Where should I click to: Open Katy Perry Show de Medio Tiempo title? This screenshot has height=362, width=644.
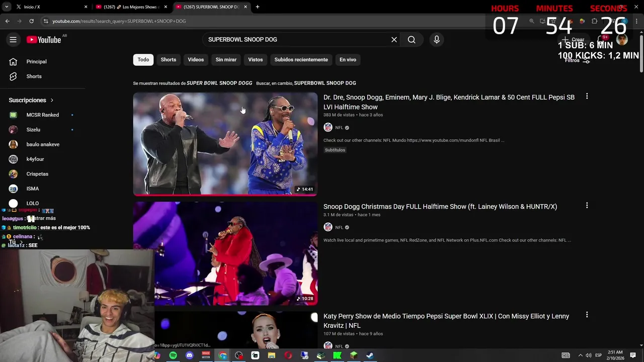[446, 321]
